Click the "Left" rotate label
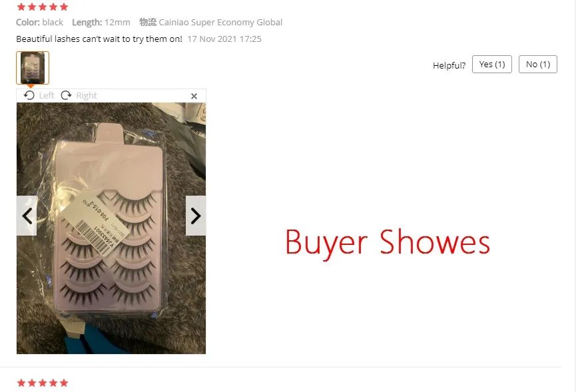576x392 pixels. coord(47,96)
